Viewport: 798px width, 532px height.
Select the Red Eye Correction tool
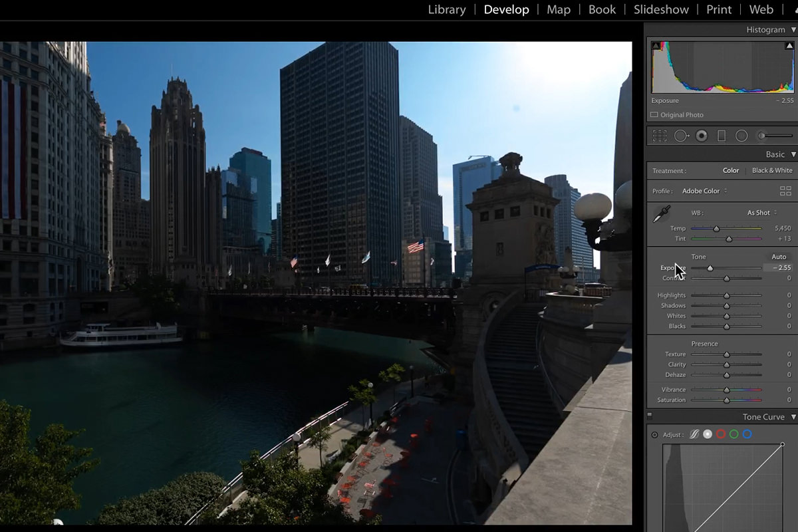click(x=700, y=136)
